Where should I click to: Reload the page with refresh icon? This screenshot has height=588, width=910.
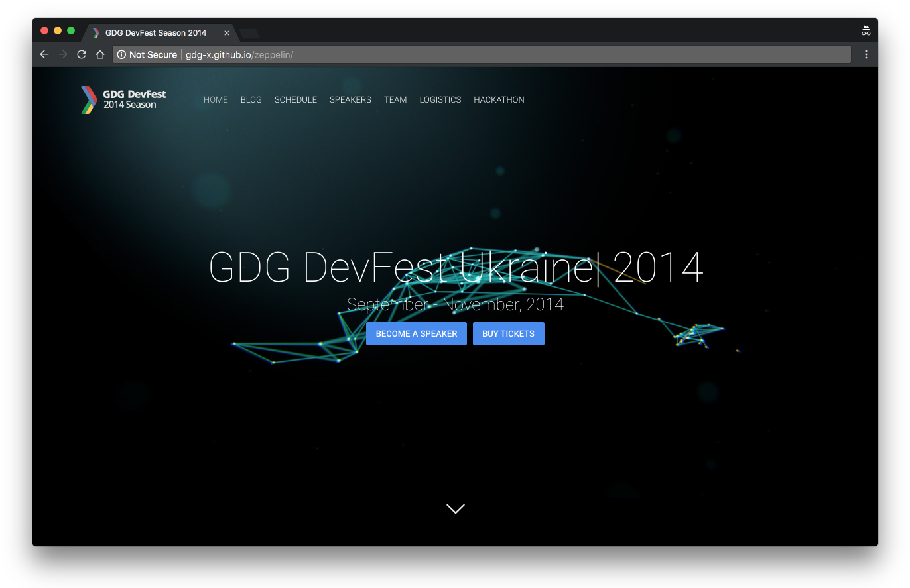[82, 54]
